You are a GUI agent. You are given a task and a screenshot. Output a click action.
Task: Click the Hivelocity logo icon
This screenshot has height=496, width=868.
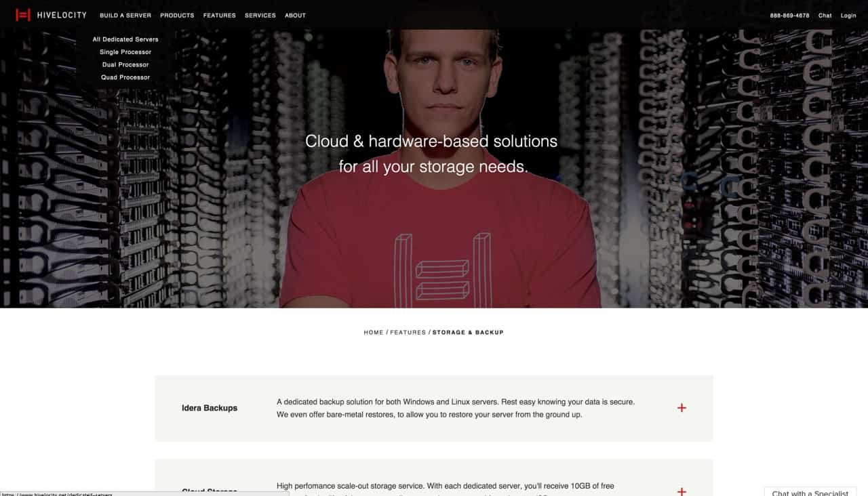23,15
